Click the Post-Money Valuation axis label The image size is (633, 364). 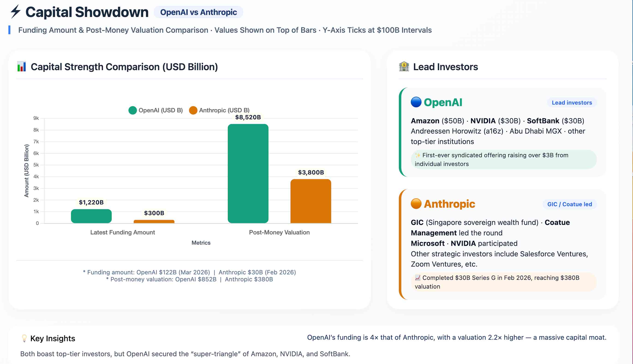(279, 232)
